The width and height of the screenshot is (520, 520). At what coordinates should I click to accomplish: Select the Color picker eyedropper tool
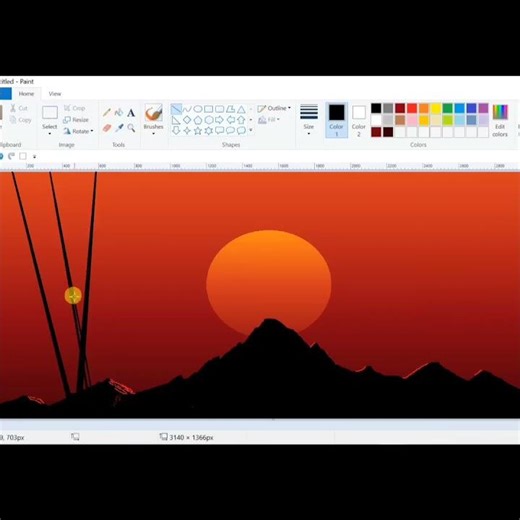coord(119,128)
